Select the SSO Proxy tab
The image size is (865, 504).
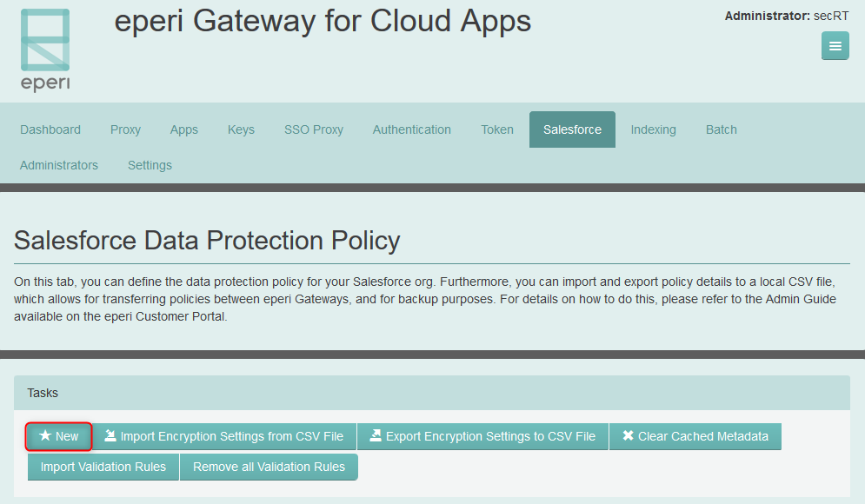(313, 129)
